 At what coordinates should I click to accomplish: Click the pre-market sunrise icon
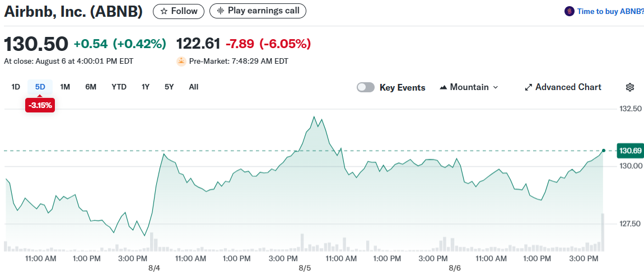pos(181,62)
